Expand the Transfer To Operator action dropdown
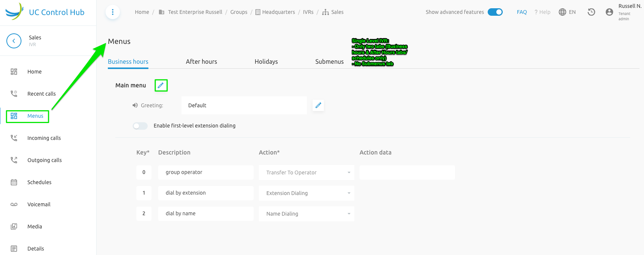This screenshot has width=644, height=255. [306, 172]
